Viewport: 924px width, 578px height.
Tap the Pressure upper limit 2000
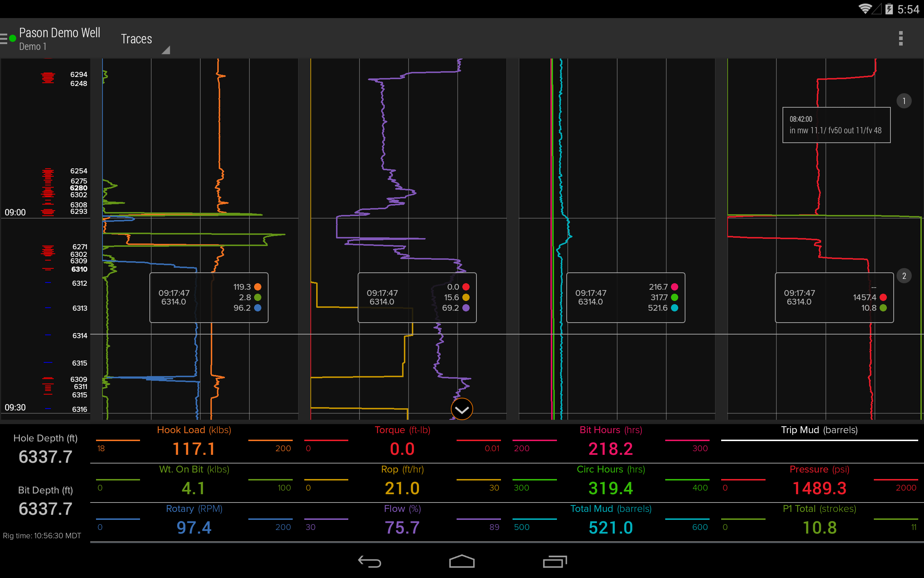click(x=906, y=488)
